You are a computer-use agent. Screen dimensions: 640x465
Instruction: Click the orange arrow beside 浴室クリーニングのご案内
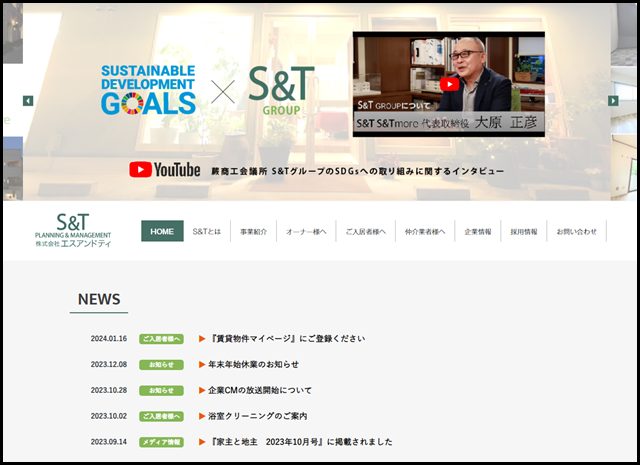pyautogui.click(x=202, y=416)
